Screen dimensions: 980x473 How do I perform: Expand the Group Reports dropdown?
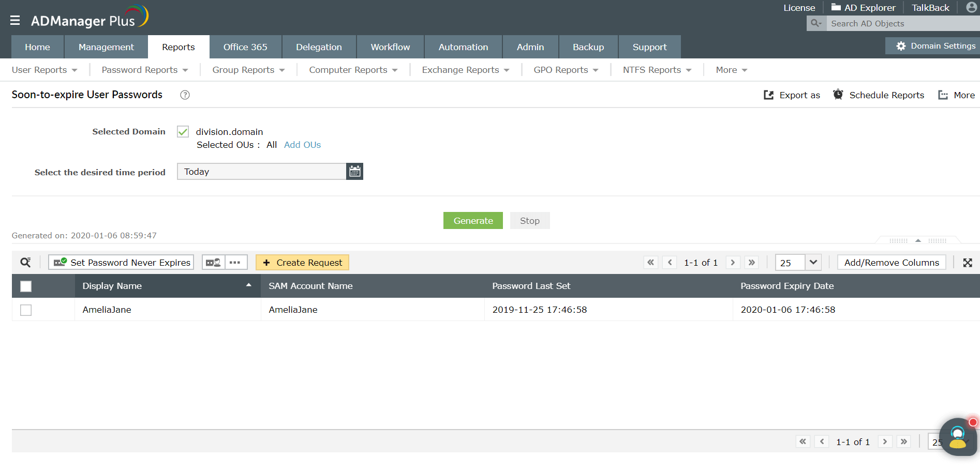(x=248, y=70)
